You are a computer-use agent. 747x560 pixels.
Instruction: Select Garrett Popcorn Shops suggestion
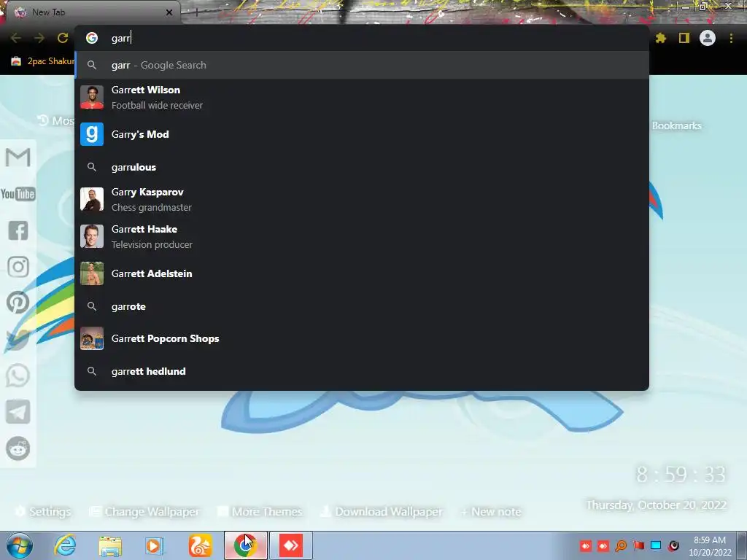tap(362, 338)
